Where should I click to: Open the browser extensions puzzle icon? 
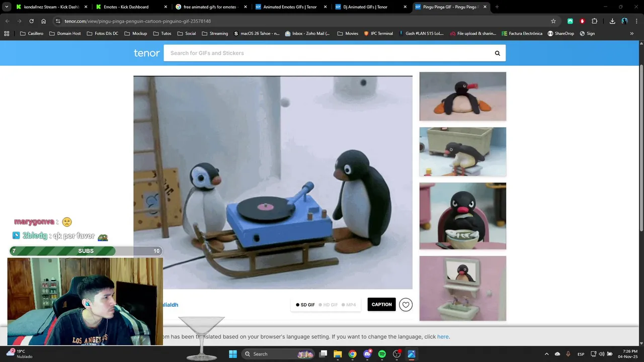[595, 21]
